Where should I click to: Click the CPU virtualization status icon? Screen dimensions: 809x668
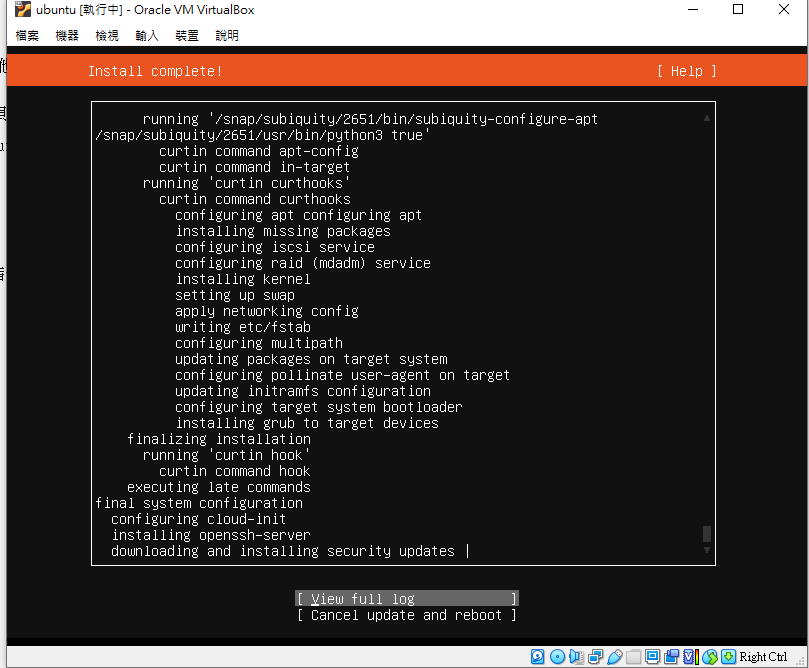[x=690, y=656]
